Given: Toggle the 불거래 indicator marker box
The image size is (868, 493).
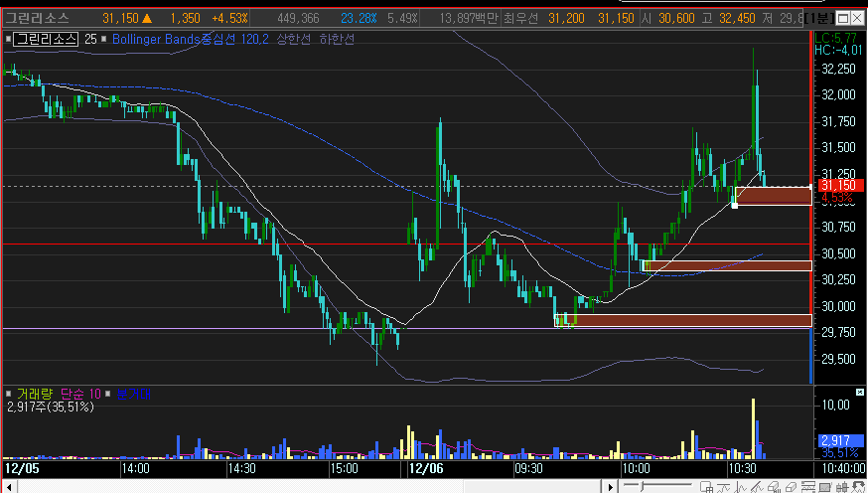Looking at the screenshot, I should [x=108, y=394].
